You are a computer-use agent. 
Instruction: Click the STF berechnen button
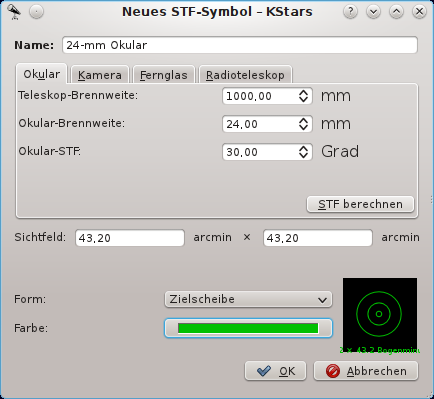point(360,204)
